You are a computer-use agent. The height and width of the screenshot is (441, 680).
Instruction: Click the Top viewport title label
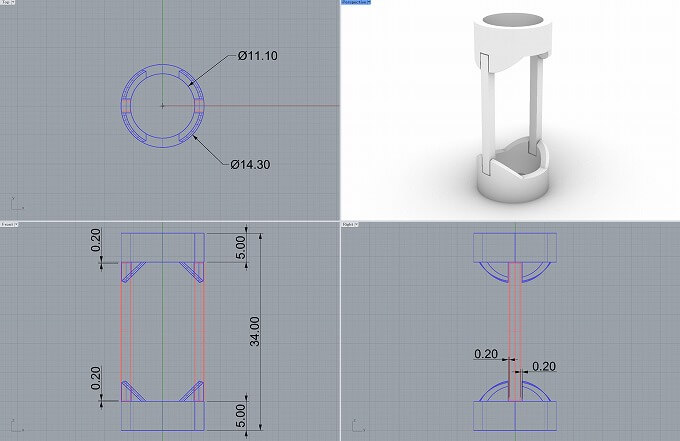click(x=7, y=3)
